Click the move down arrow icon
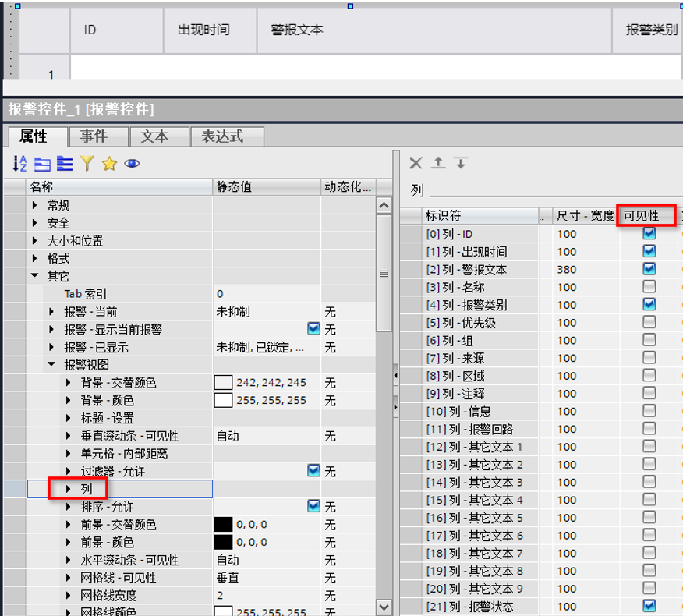 coord(461,163)
